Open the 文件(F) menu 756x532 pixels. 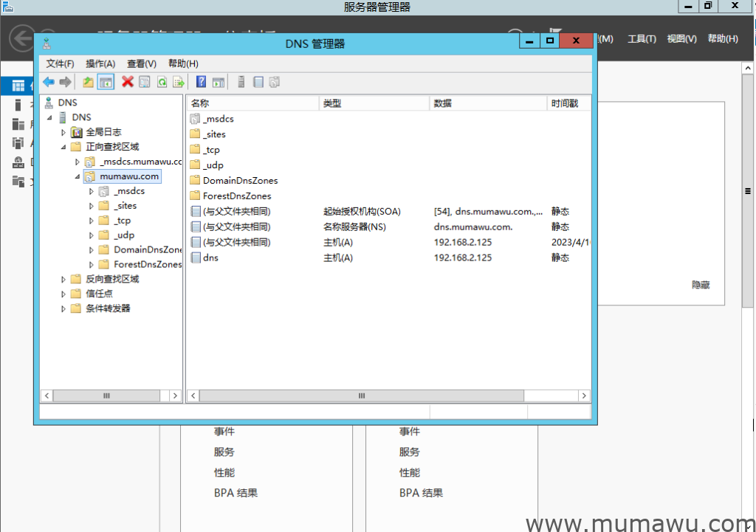pyautogui.click(x=59, y=63)
